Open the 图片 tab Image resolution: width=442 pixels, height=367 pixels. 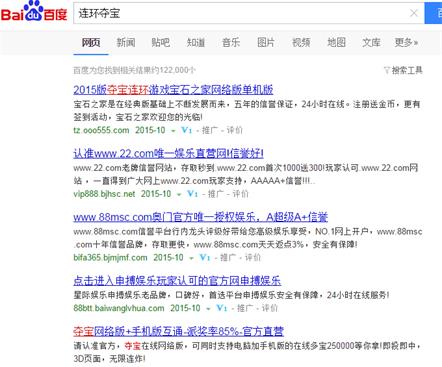266,42
